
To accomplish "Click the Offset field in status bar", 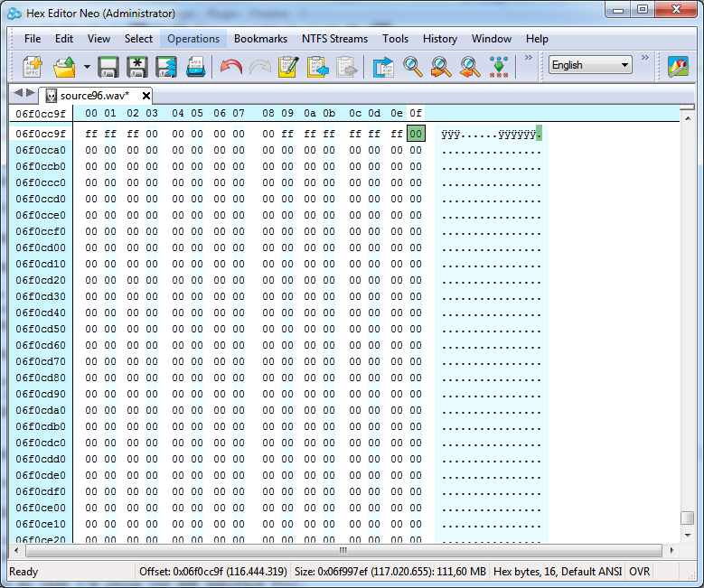I will (212, 572).
